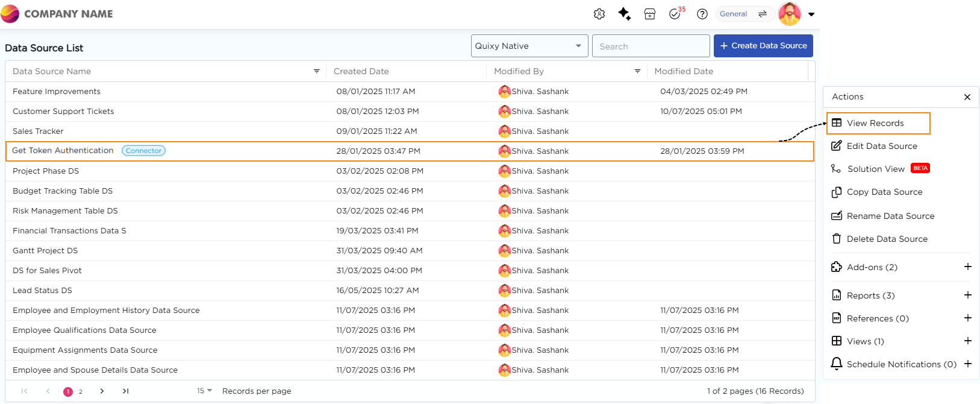980x404 pixels.
Task: Jump to the last page arrow
Action: coord(125,391)
